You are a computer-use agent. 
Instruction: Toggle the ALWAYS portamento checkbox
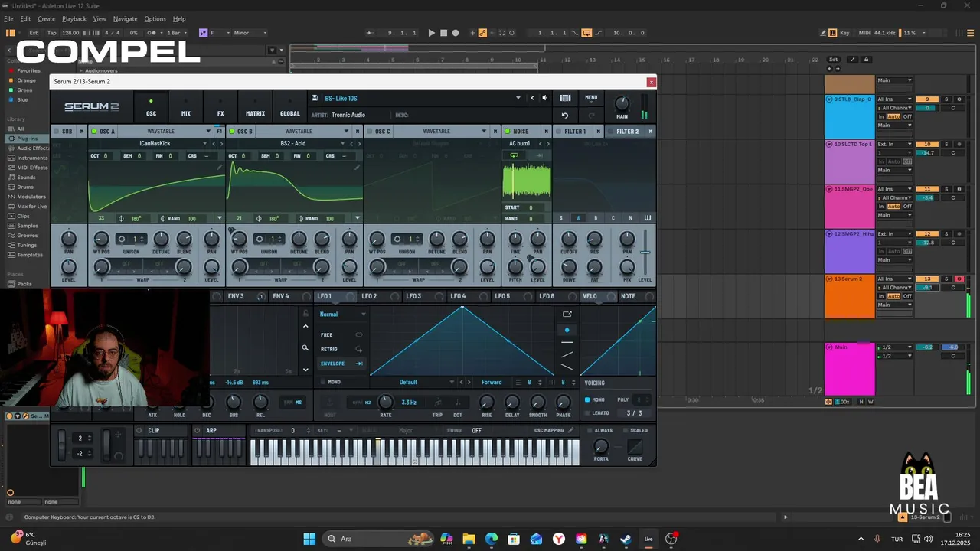[x=589, y=430]
